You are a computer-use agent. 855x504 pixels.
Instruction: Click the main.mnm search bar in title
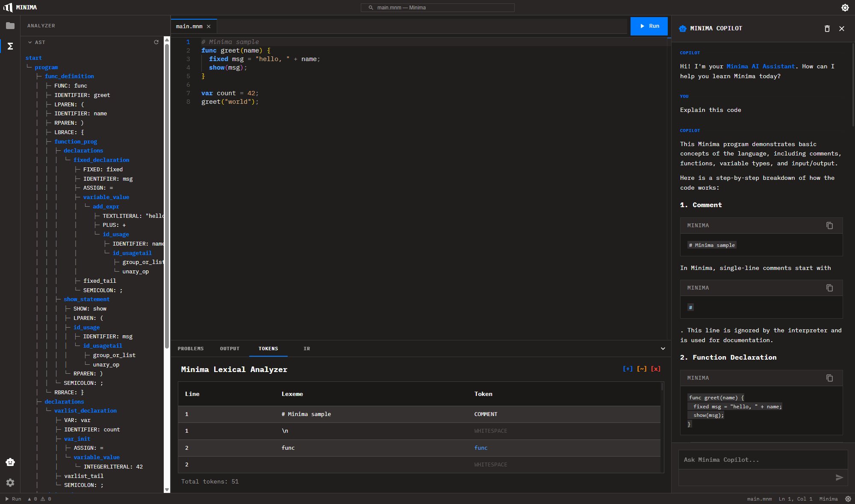[x=437, y=8]
